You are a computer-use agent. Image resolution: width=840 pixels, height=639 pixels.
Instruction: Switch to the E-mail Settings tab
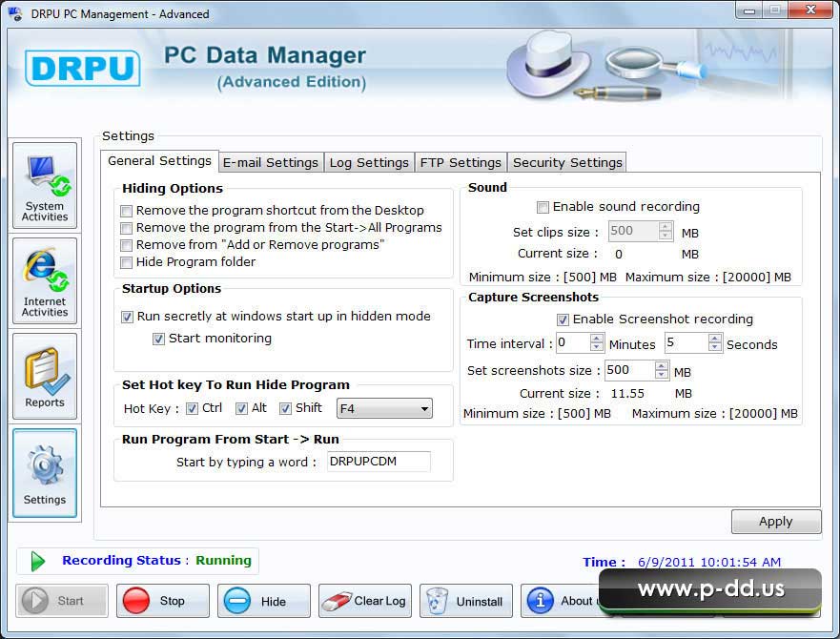[271, 162]
